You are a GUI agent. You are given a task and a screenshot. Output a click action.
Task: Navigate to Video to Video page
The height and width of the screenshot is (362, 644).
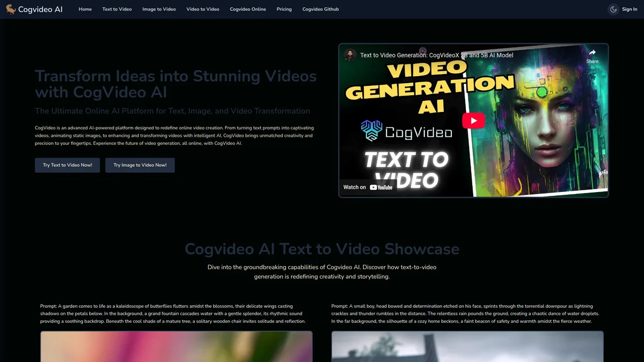click(203, 9)
